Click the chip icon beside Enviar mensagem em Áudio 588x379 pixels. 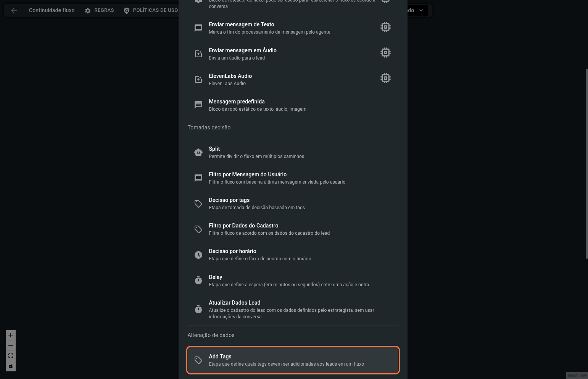[x=385, y=53]
